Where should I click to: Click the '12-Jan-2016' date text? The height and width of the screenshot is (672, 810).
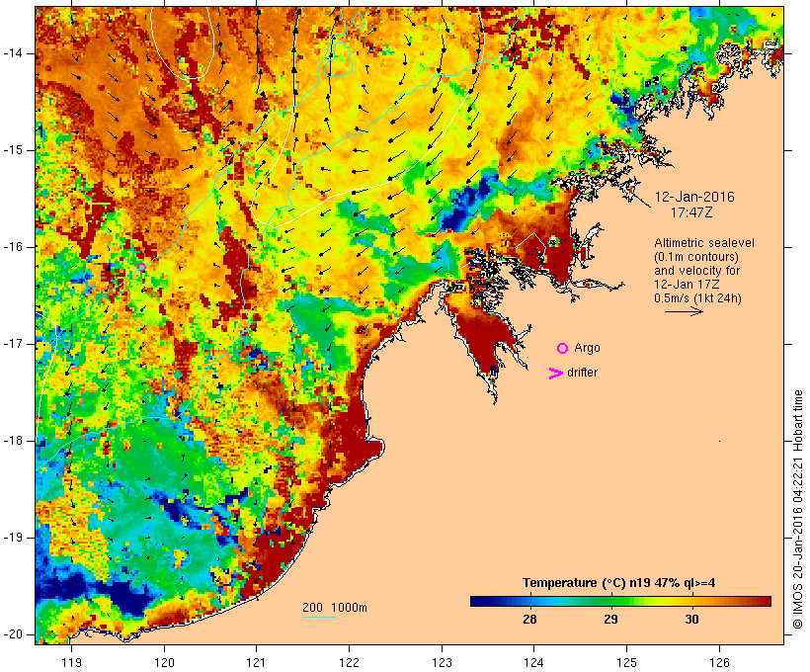694,197
